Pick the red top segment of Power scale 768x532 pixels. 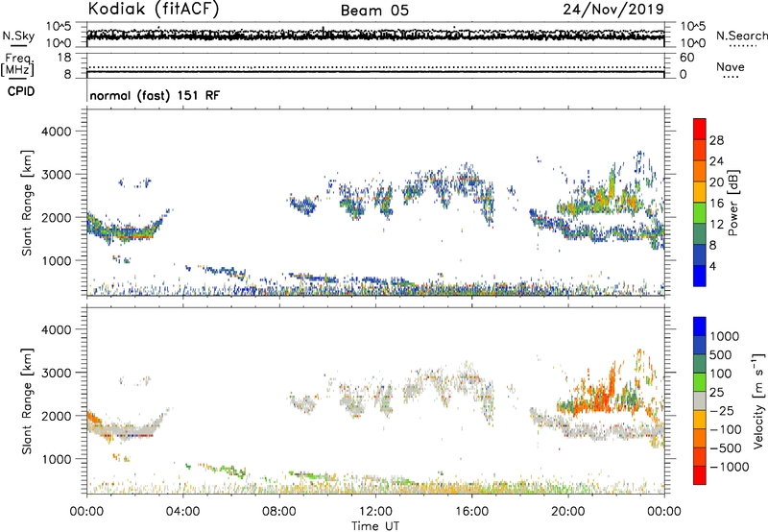click(700, 129)
